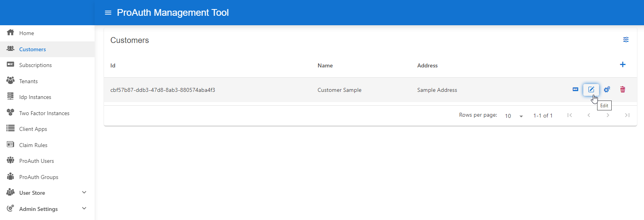644x220 pixels.
Task: Select Two Factor Instances menu item
Action: (x=44, y=113)
